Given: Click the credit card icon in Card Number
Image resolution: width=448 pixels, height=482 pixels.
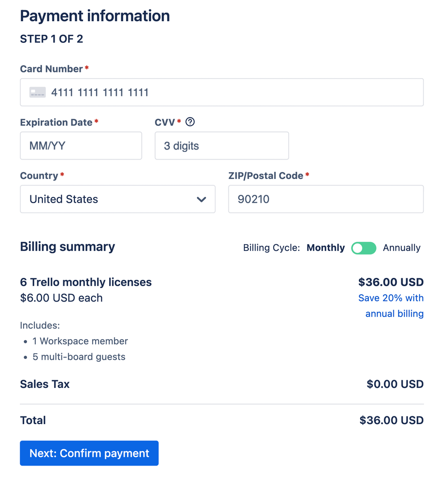Looking at the screenshot, I should pyautogui.click(x=38, y=92).
